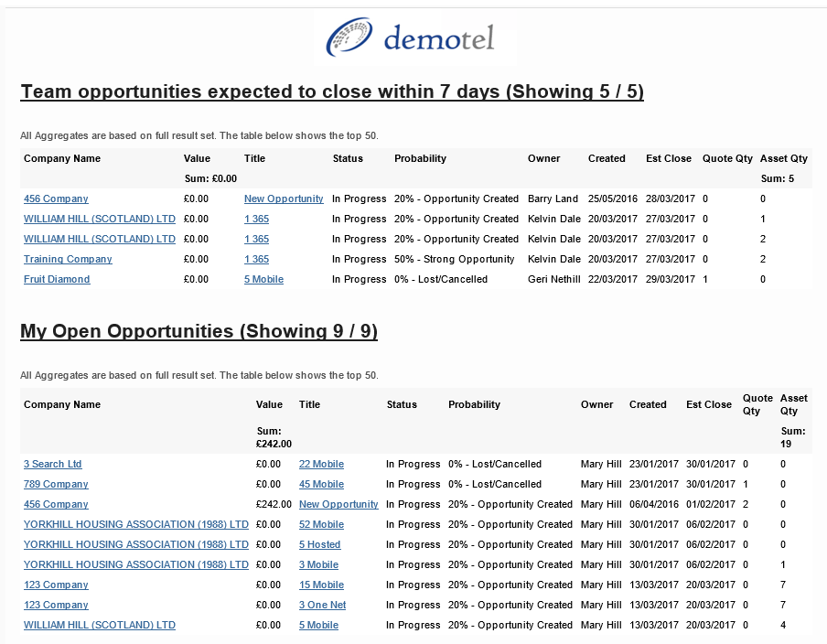Image resolution: width=827 pixels, height=644 pixels.
Task: Click the 'Probability' column header in the first table
Action: pyautogui.click(x=420, y=159)
